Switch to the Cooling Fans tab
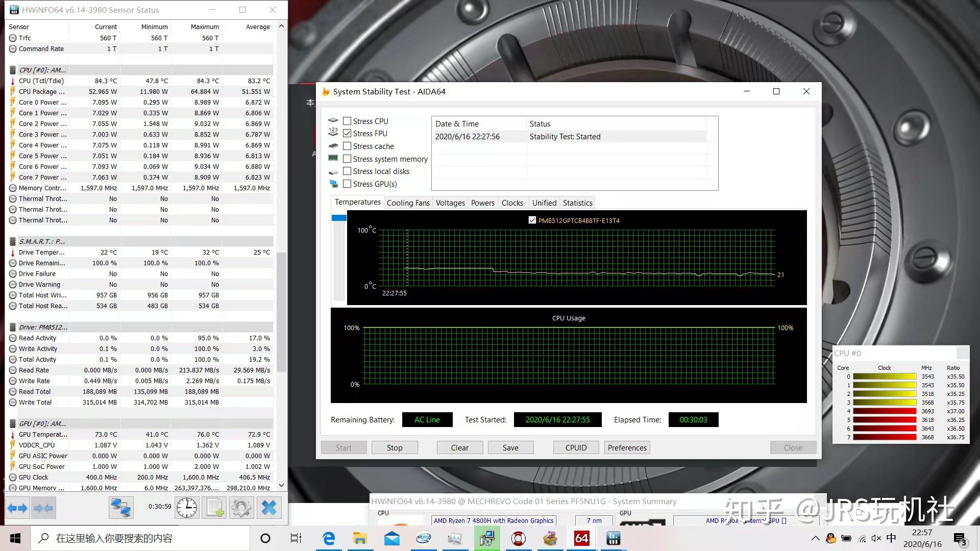Image resolution: width=980 pixels, height=551 pixels. tap(408, 203)
